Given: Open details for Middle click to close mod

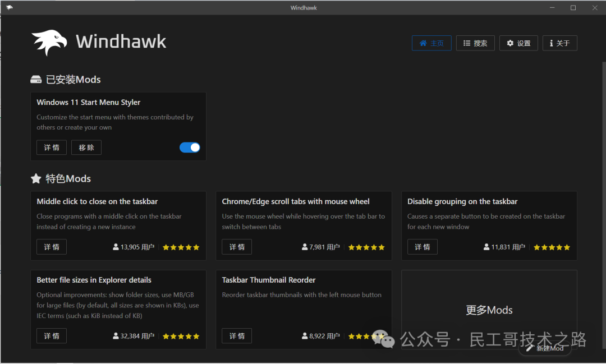Looking at the screenshot, I should coord(52,247).
